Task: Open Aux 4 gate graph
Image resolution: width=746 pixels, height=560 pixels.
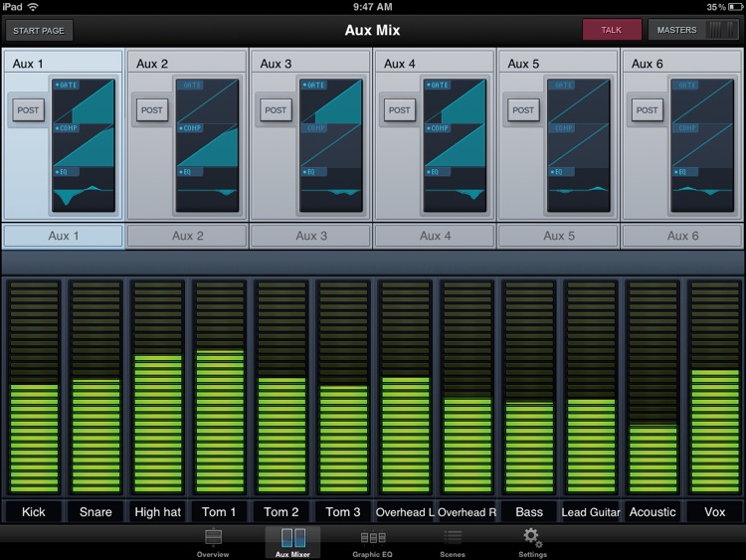Action: [455, 101]
